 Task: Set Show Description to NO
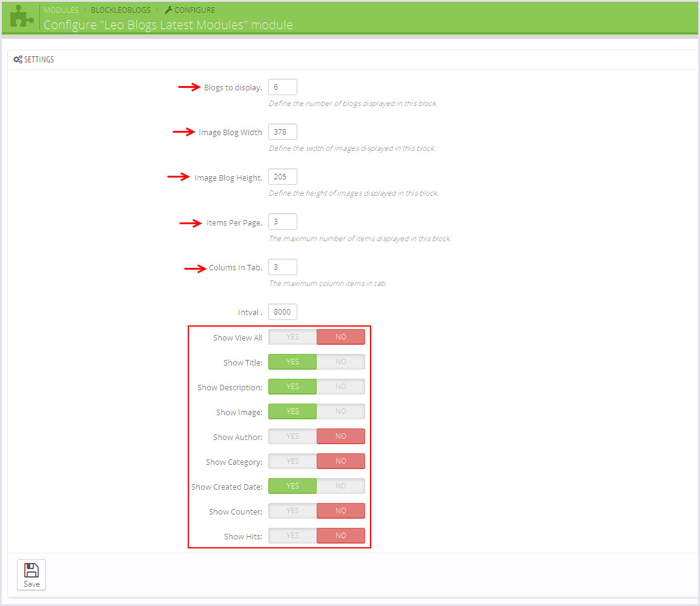[341, 387]
